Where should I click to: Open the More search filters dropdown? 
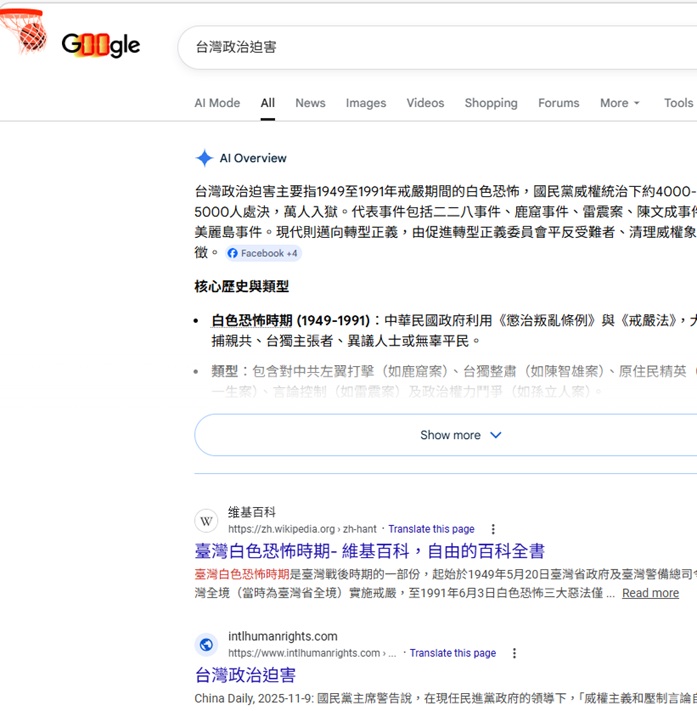[620, 103]
